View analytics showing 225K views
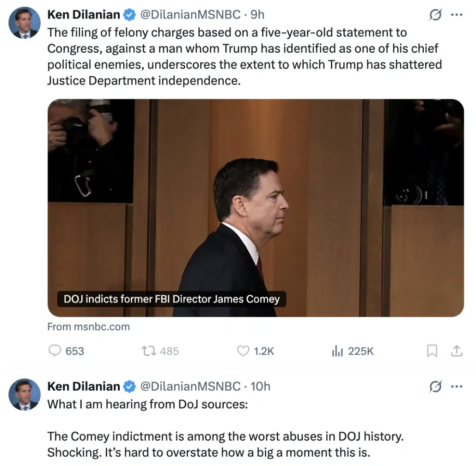 (x=337, y=351)
